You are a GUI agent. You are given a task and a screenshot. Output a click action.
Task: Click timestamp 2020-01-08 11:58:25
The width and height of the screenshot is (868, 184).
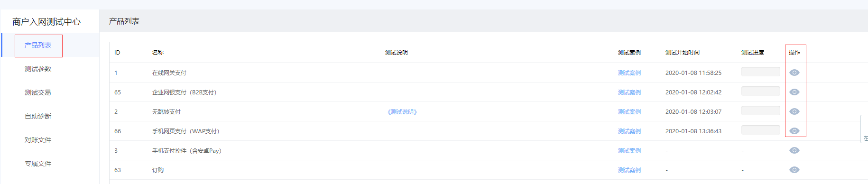693,73
